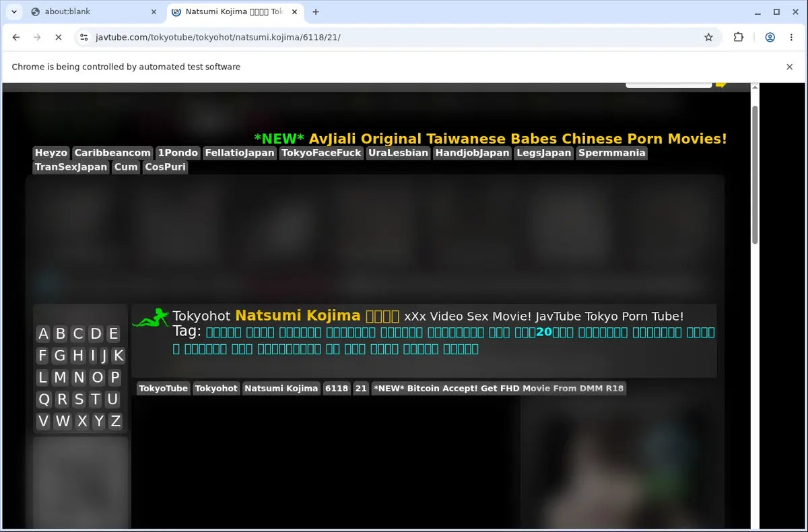Open the Extensions puzzle icon

pos(739,37)
